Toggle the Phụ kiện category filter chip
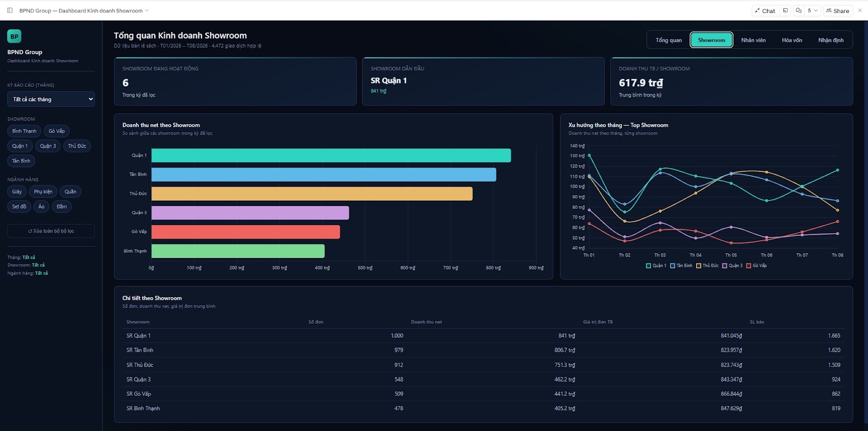This screenshot has height=431, width=868. click(x=43, y=191)
